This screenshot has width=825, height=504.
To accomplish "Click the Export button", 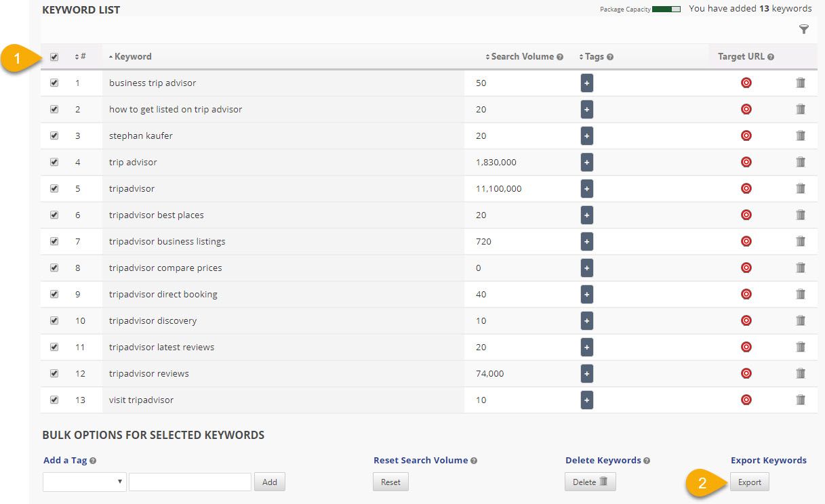I will pyautogui.click(x=749, y=482).
